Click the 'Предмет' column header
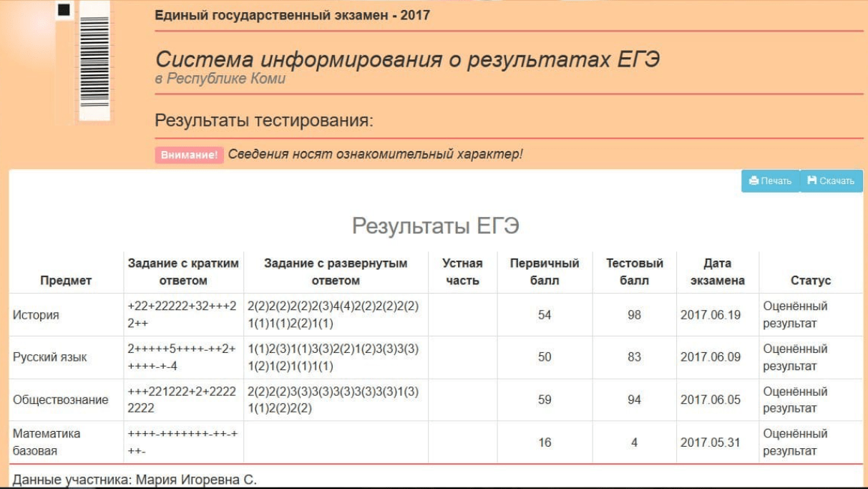 click(x=66, y=281)
